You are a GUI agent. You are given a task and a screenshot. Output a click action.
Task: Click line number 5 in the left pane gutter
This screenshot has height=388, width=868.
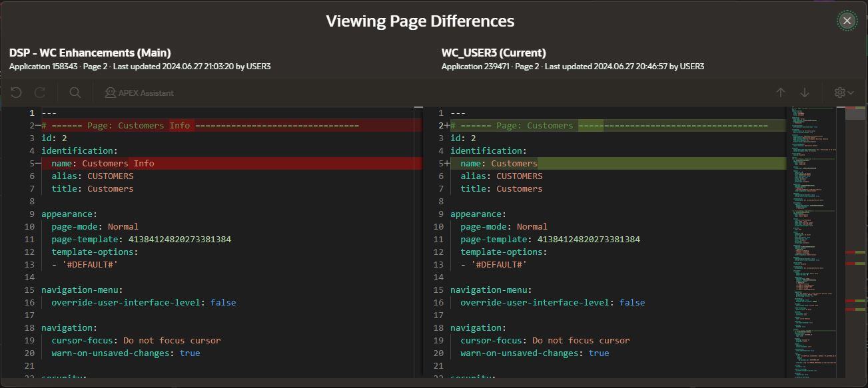[31, 163]
